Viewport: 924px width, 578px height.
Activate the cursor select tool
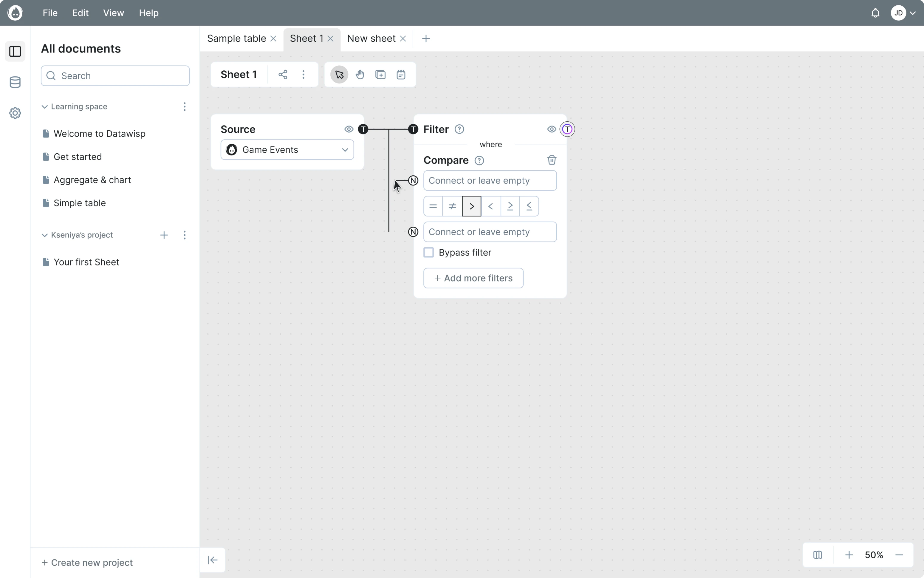pos(339,74)
